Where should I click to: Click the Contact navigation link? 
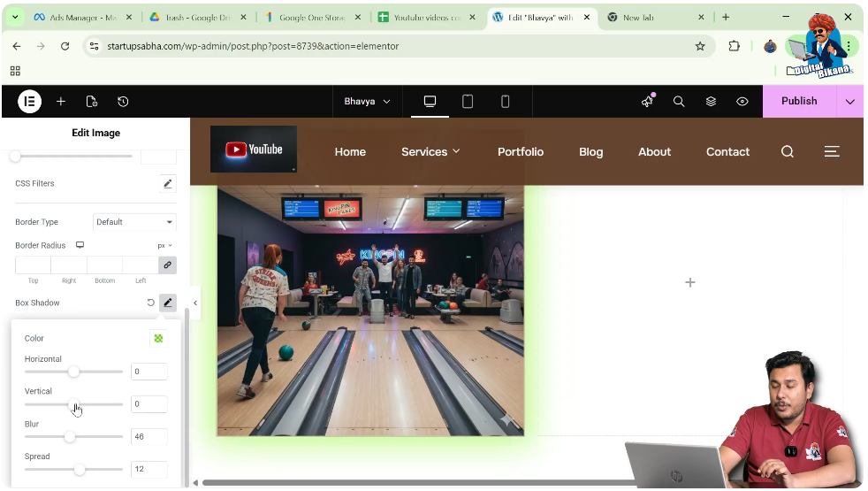[727, 152]
